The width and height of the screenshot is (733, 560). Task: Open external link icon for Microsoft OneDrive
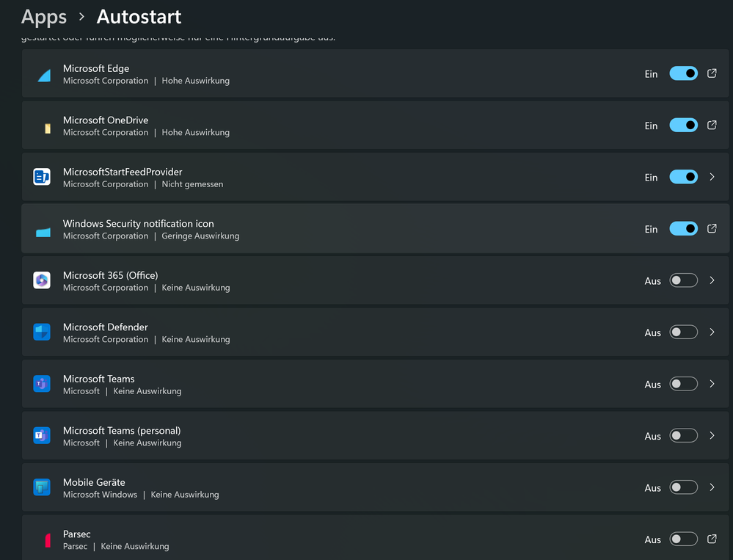pyautogui.click(x=712, y=125)
